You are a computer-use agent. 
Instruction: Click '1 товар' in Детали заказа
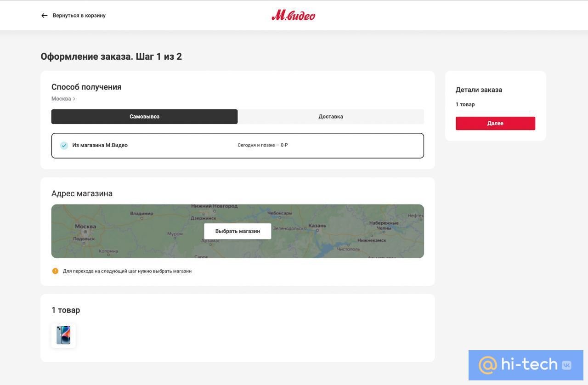[465, 104]
